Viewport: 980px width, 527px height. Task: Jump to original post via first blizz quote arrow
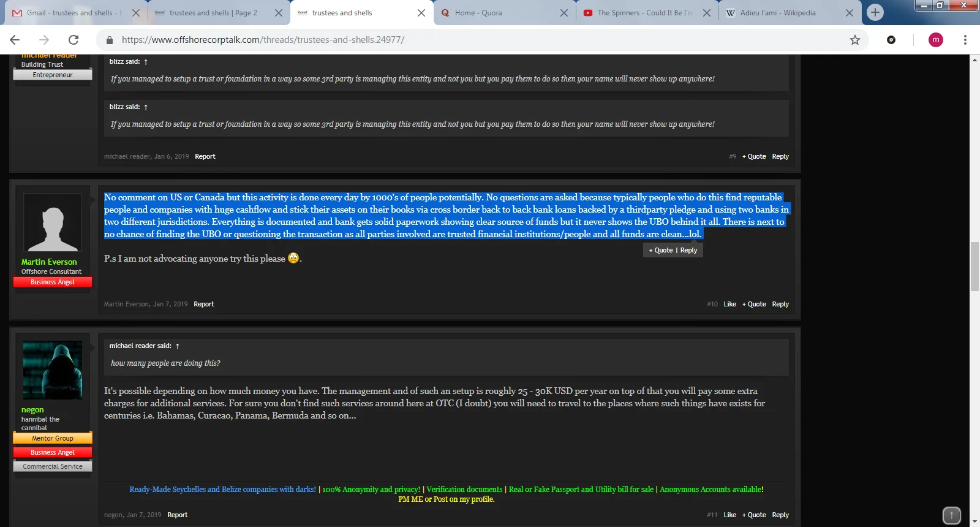(146, 62)
